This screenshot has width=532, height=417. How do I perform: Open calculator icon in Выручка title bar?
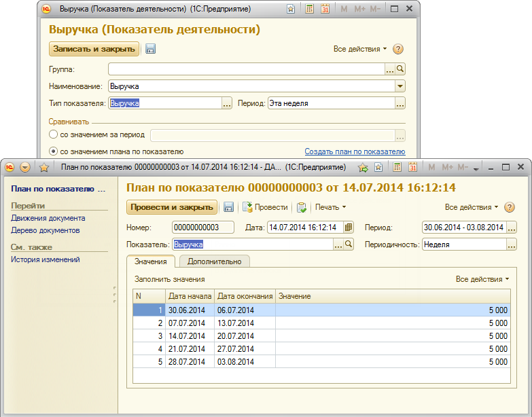309,9
